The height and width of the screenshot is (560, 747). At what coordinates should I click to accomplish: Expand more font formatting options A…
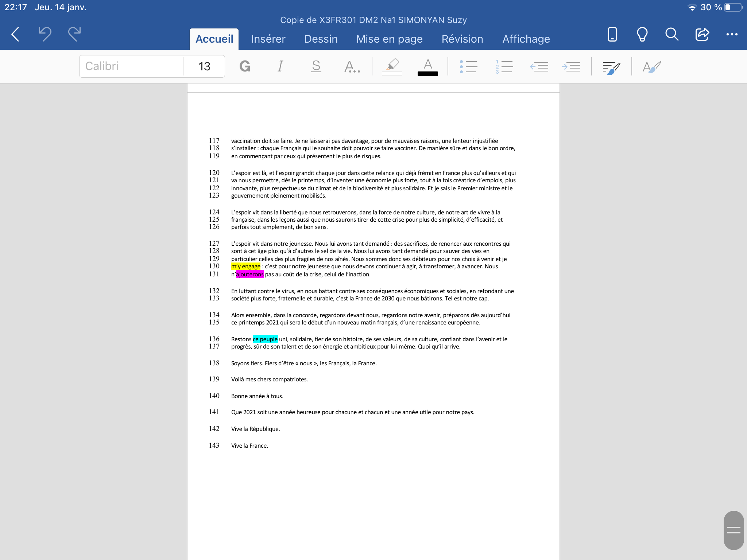click(352, 66)
